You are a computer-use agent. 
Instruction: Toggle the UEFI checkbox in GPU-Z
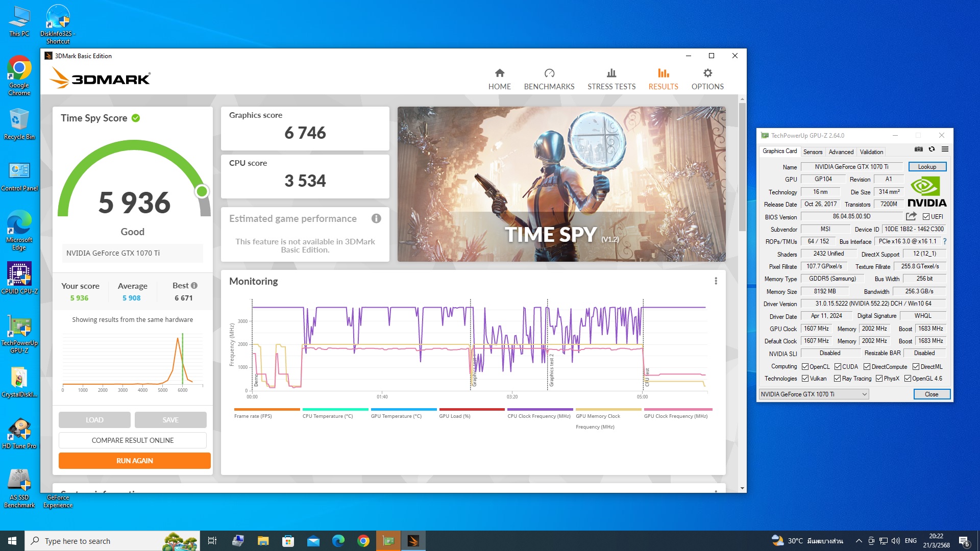(926, 217)
